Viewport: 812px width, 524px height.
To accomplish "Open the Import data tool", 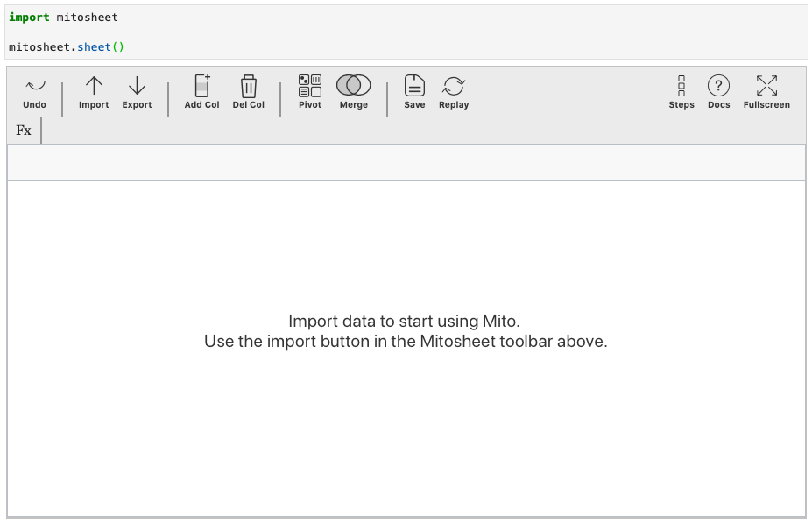I will pos(94,92).
